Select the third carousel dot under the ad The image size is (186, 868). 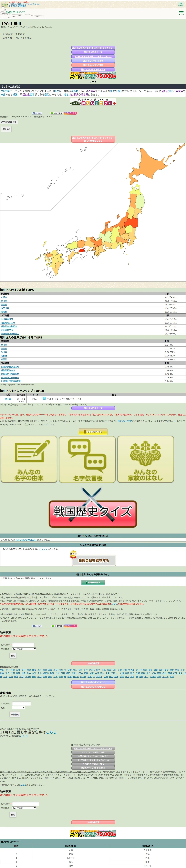pos(95,82)
